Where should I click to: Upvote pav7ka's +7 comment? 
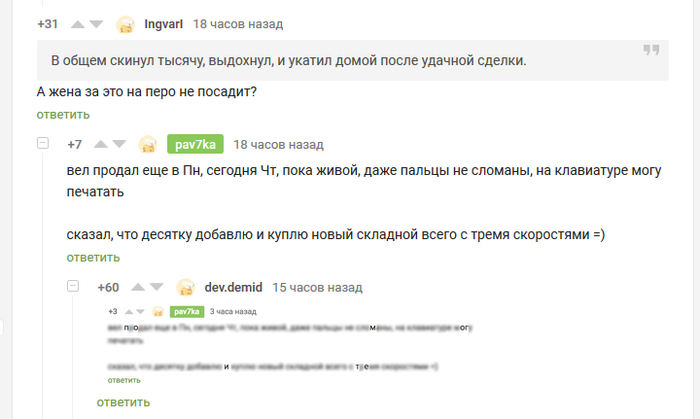[x=100, y=144]
